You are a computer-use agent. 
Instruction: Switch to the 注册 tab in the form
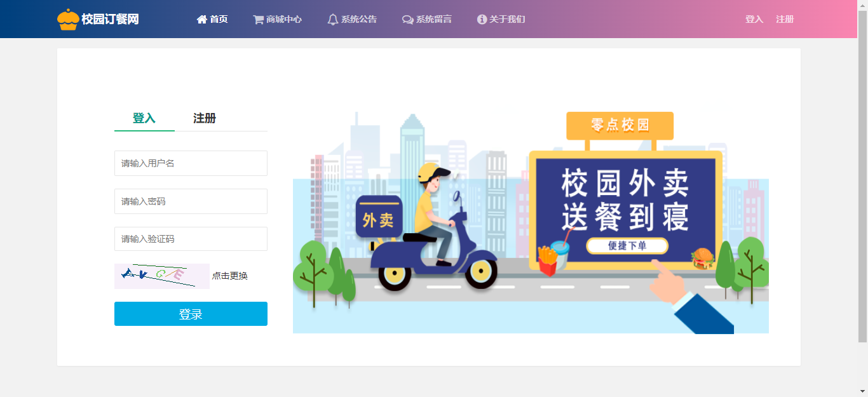tap(205, 118)
